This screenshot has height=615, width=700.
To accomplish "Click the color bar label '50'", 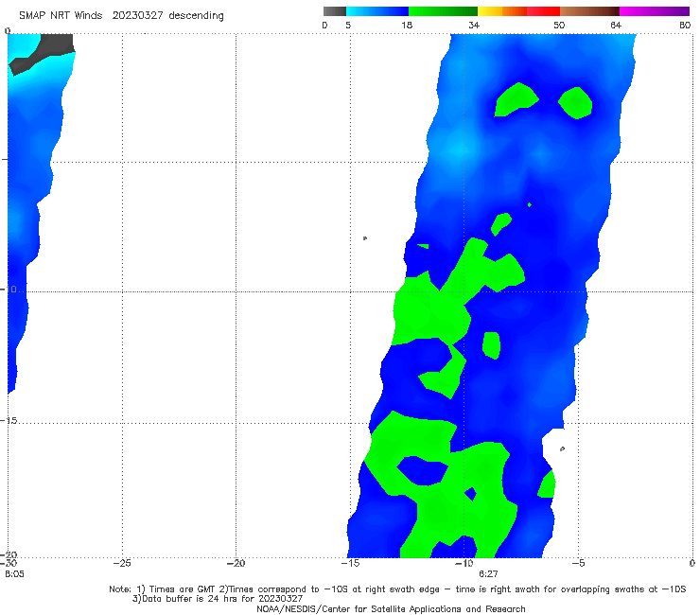I will (559, 26).
